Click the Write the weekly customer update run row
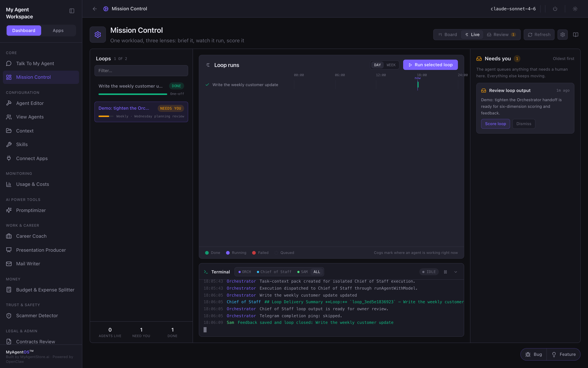The width and height of the screenshot is (588, 368). (x=331, y=85)
